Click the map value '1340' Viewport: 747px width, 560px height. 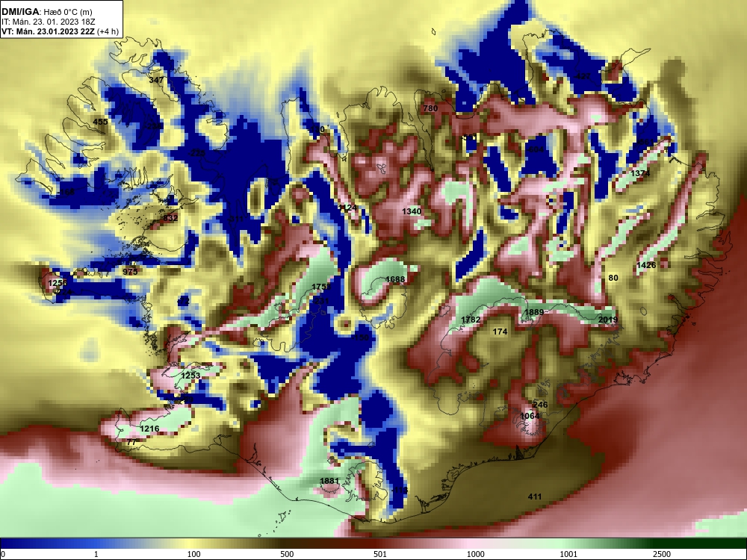(412, 211)
